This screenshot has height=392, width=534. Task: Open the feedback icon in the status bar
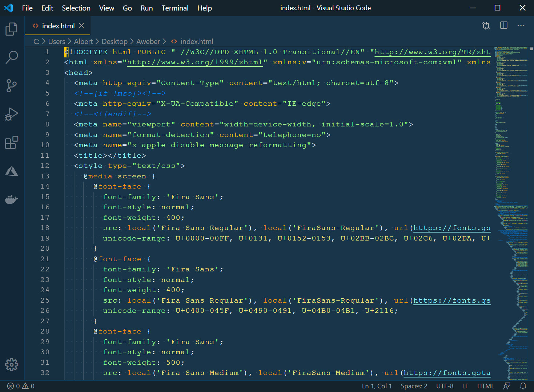click(x=507, y=386)
